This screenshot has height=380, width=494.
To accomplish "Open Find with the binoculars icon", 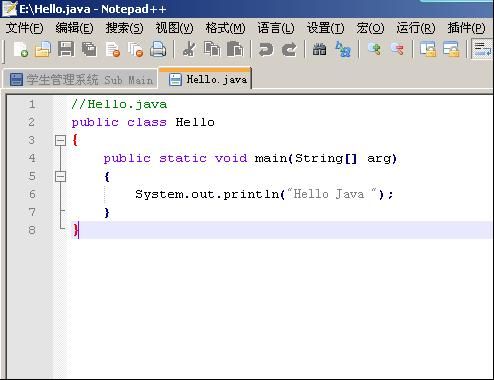I will point(319,50).
